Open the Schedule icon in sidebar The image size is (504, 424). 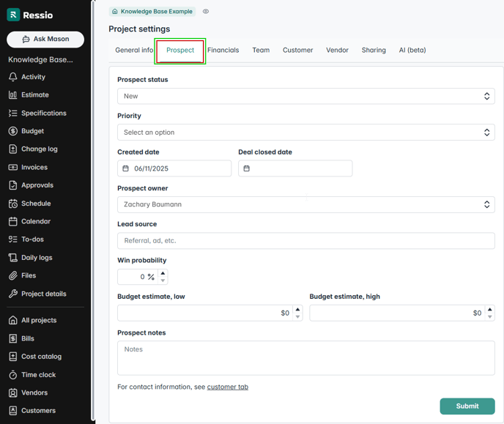(x=13, y=204)
